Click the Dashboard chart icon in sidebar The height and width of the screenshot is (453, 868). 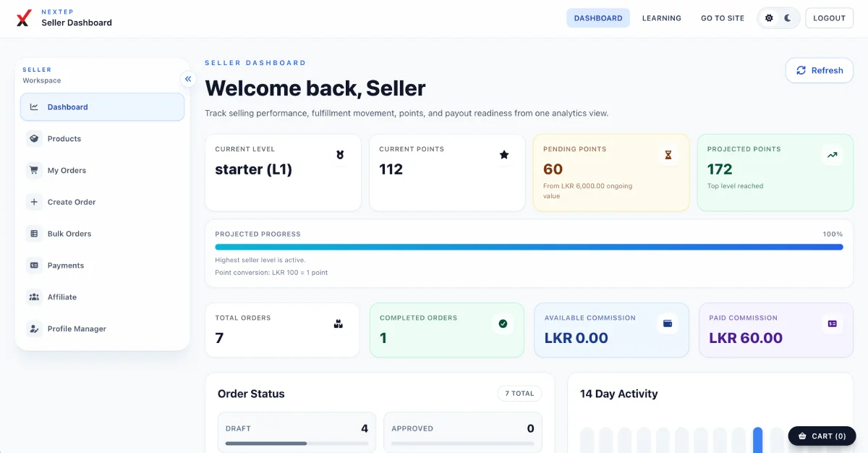[x=34, y=107]
